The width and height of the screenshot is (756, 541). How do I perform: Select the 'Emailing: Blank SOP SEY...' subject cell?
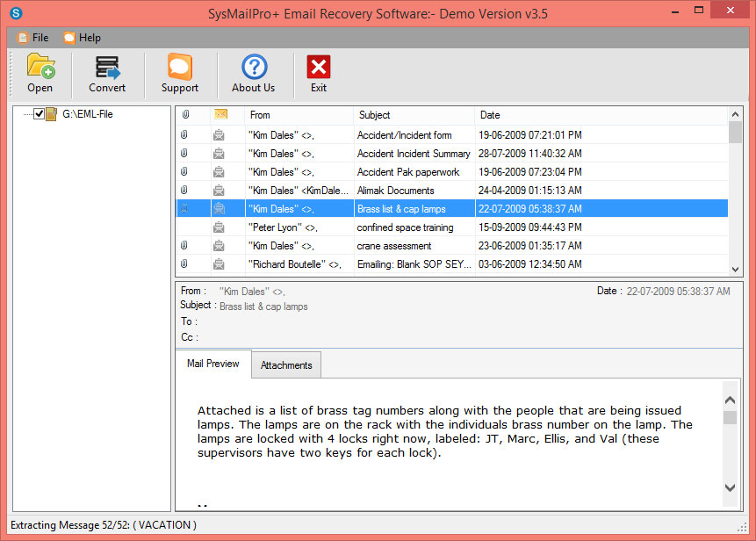(x=414, y=263)
